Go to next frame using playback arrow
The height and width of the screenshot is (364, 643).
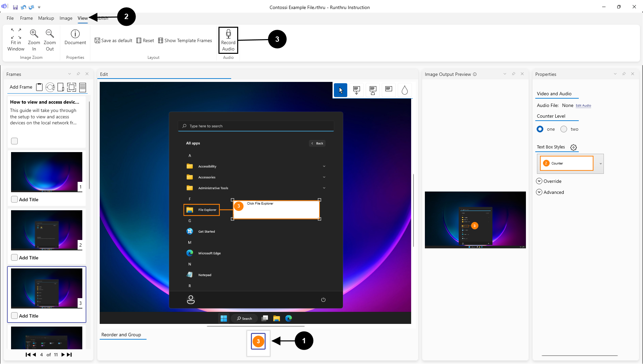pyautogui.click(x=63, y=355)
